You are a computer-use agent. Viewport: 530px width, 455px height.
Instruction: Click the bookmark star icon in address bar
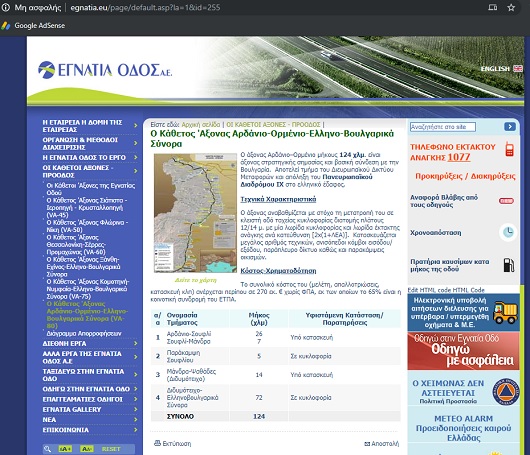coord(511,7)
